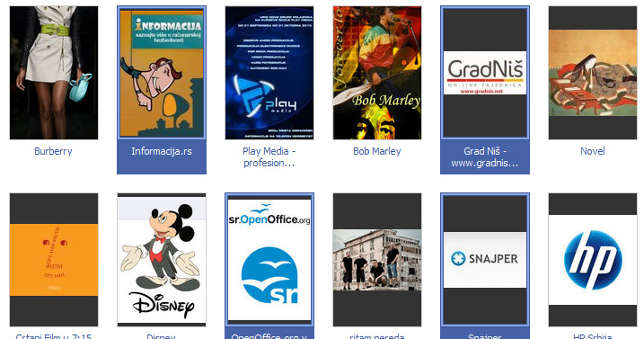The height and width of the screenshot is (339, 644).
Task: Open the sr.OpenOffice.org logo thumbnail
Action: pos(269,260)
